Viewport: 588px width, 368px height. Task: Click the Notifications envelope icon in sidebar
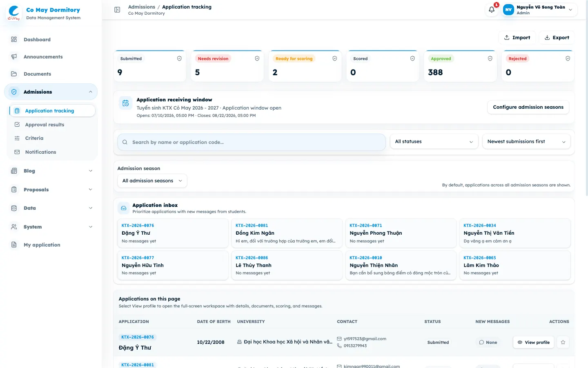(x=17, y=152)
